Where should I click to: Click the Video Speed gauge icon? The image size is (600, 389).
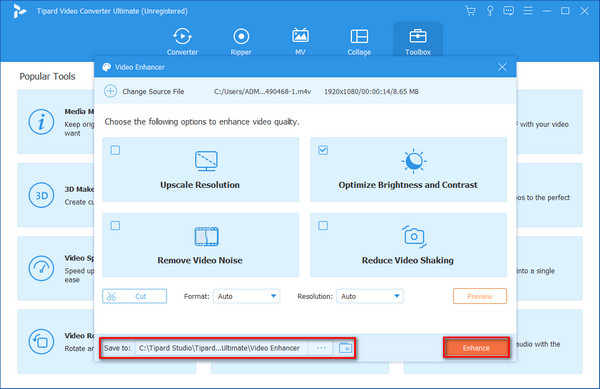click(41, 269)
